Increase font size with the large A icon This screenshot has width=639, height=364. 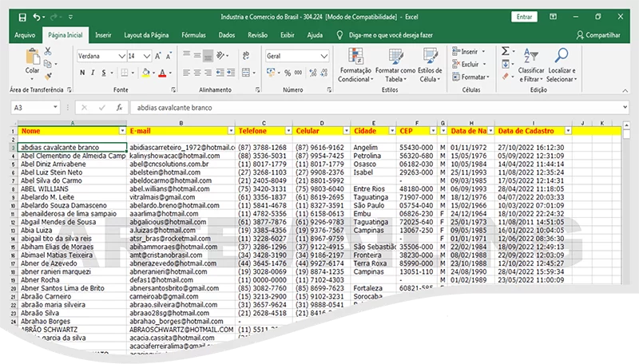pos(158,56)
